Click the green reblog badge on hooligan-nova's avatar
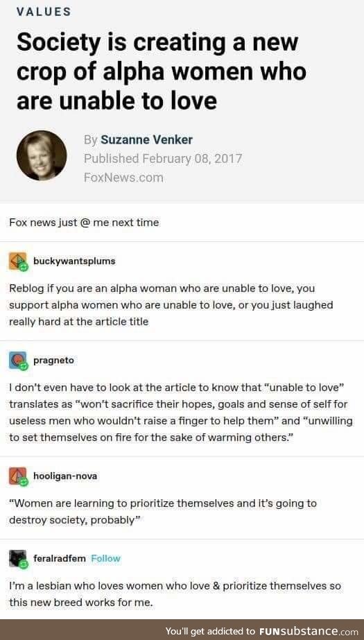This screenshot has height=640, width=364. [x=24, y=482]
